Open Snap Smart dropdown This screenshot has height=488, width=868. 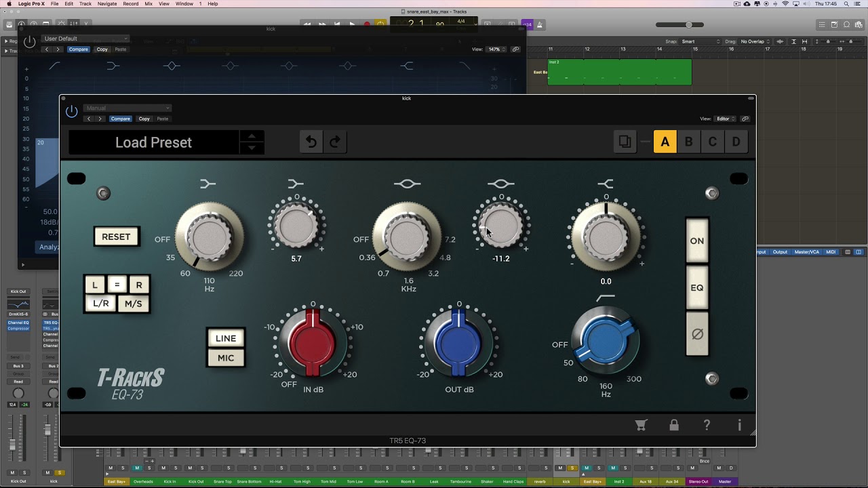click(x=701, y=41)
